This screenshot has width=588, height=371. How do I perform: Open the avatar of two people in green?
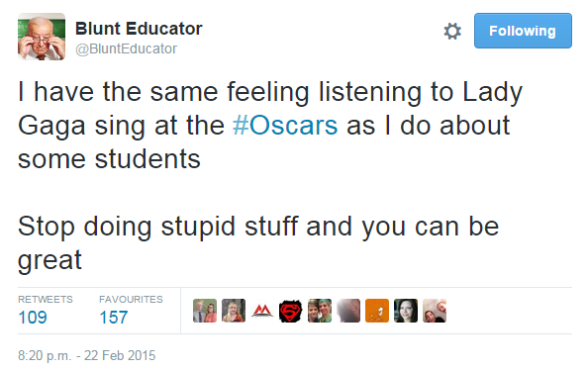click(320, 311)
